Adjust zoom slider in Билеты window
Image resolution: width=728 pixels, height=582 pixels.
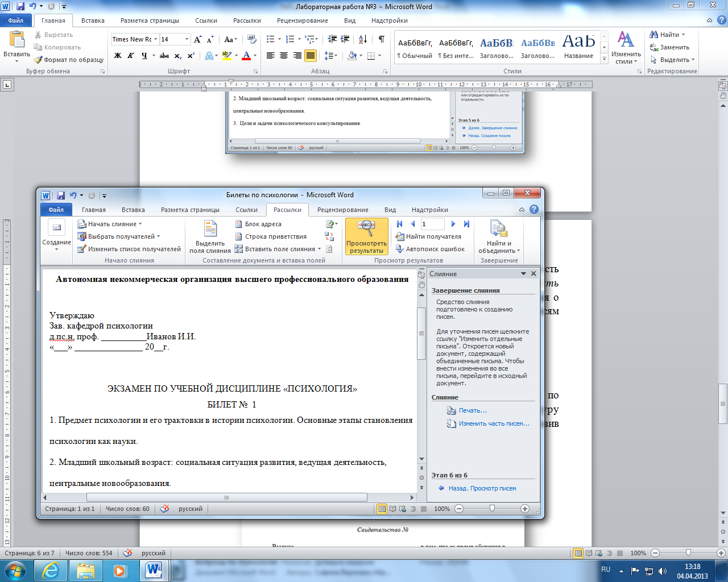point(492,509)
